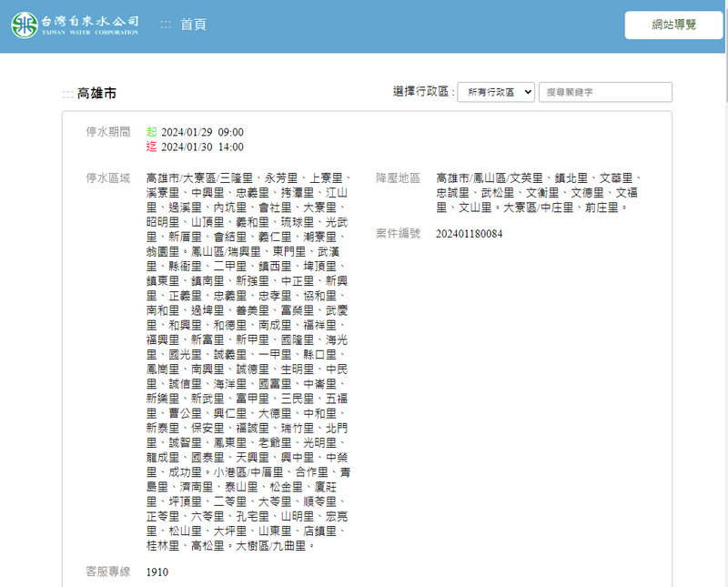Click the 客服專線 label
The height and width of the screenshot is (587, 728).
coord(108,572)
